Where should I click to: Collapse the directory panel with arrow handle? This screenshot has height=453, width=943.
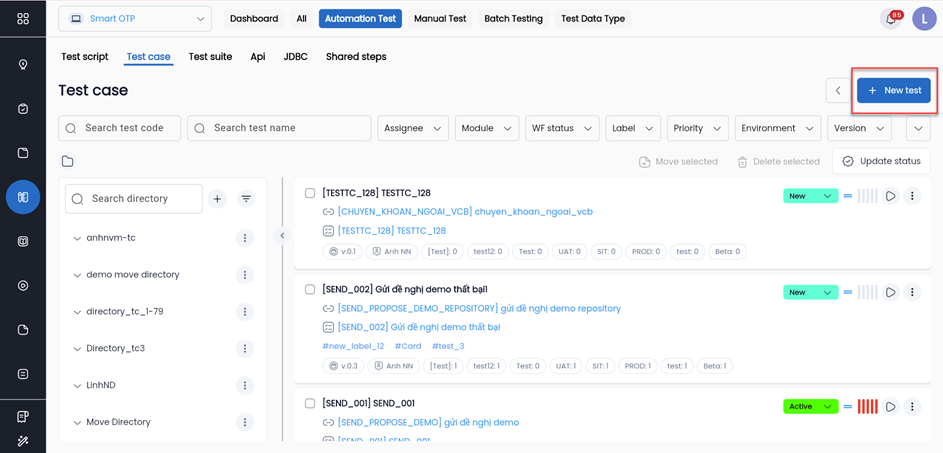[x=282, y=236]
